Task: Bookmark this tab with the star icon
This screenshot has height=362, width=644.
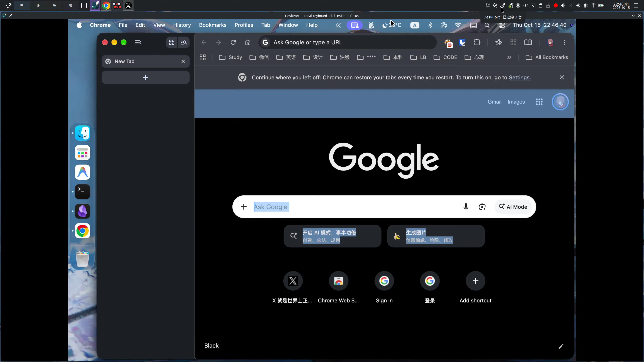Action: tap(498, 42)
